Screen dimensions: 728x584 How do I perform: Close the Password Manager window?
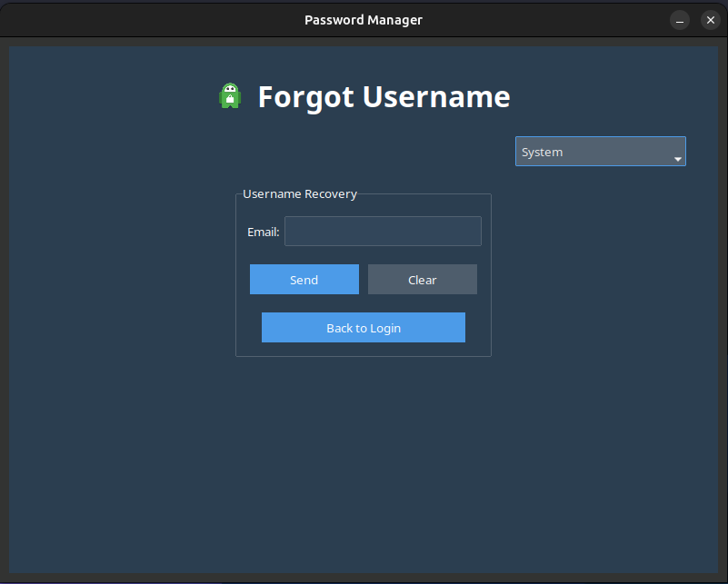click(710, 20)
